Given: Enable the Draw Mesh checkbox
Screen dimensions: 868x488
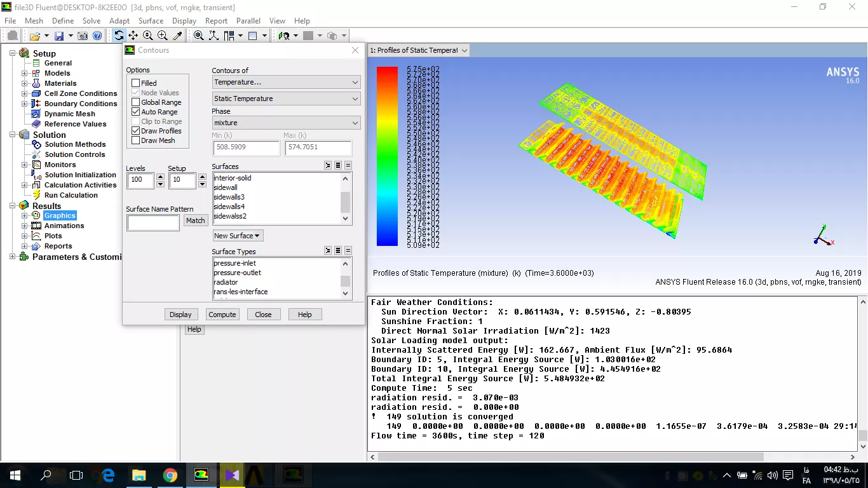Looking at the screenshot, I should point(135,140).
